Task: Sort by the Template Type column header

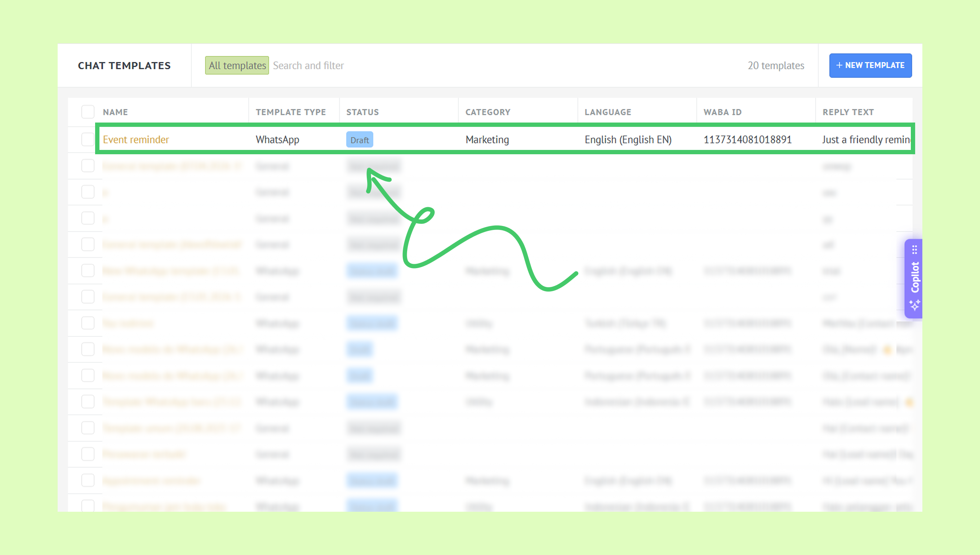Action: point(291,112)
